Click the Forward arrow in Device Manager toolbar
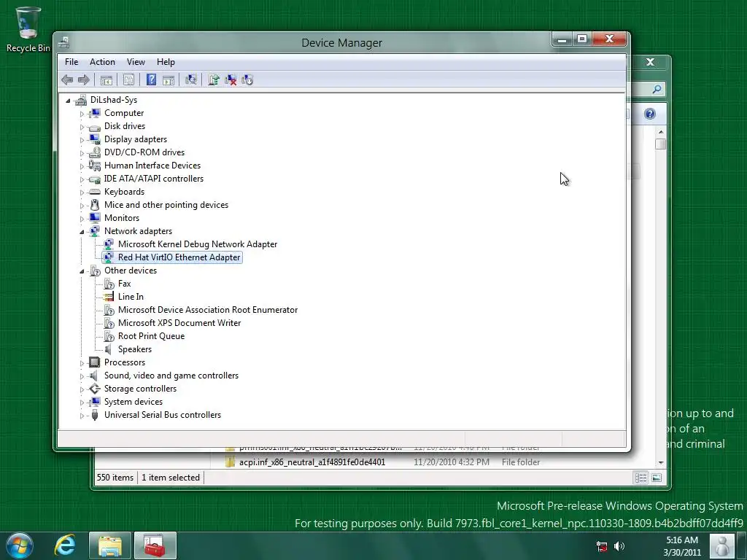Viewport: 747px width, 560px height. (84, 80)
